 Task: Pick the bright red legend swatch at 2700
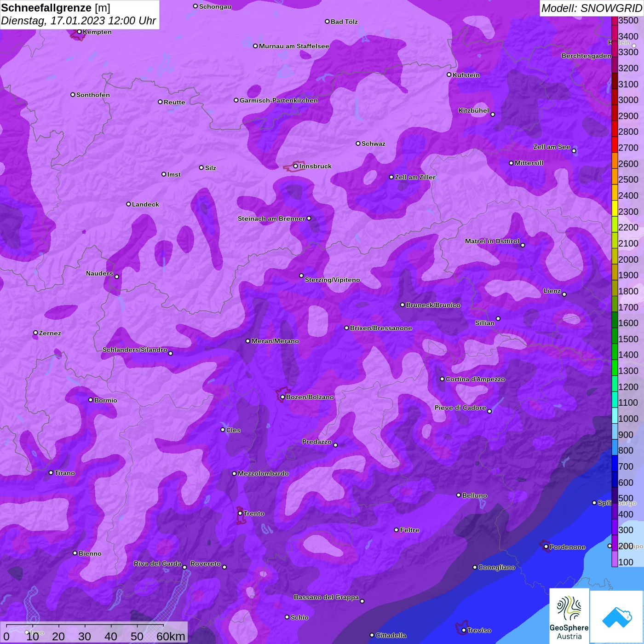click(615, 144)
